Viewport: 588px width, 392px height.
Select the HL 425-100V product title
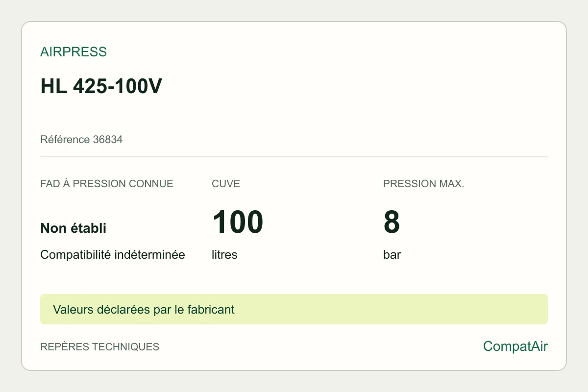[x=101, y=87]
